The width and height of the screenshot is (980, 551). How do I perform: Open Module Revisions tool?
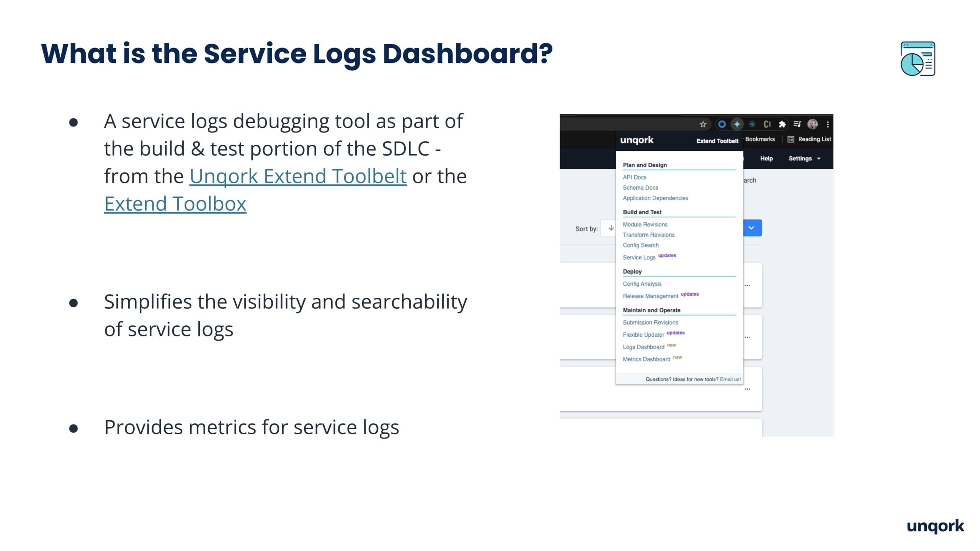pos(645,224)
